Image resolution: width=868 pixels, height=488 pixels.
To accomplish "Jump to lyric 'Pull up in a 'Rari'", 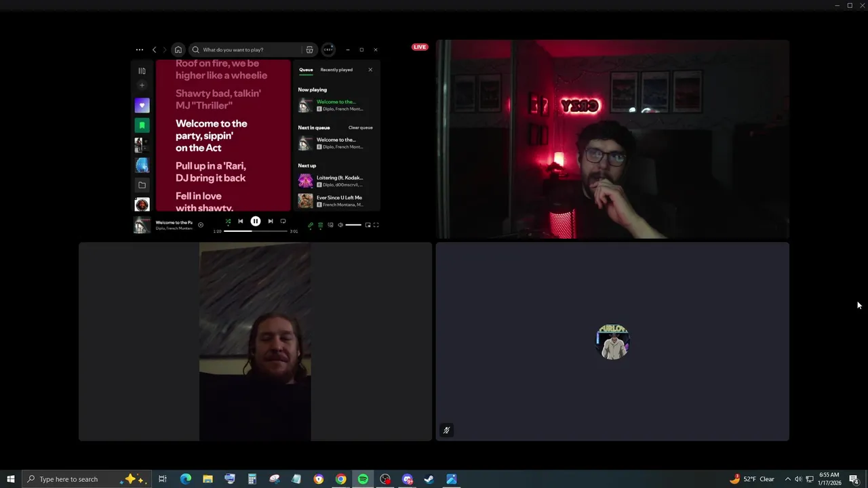I will pos(211,166).
